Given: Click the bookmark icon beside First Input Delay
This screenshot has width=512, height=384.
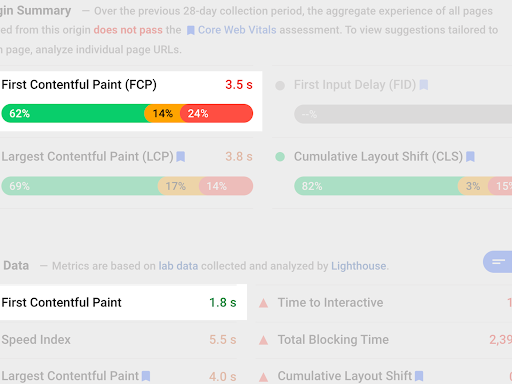Looking at the screenshot, I should (424, 85).
